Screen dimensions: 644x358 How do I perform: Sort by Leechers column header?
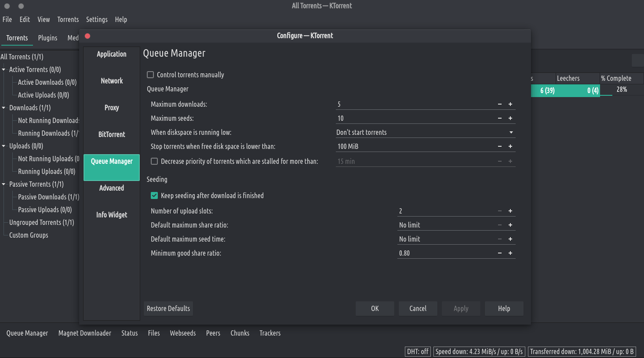(577, 78)
